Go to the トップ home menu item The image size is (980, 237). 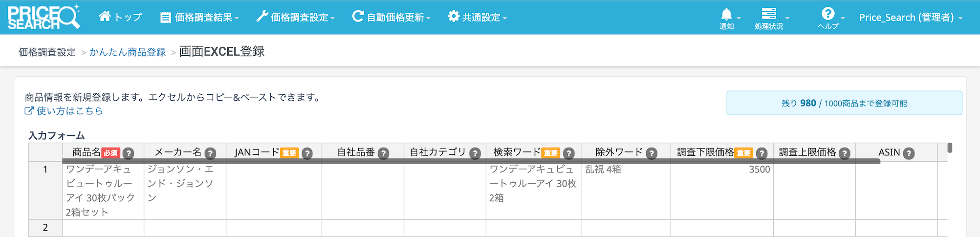120,17
